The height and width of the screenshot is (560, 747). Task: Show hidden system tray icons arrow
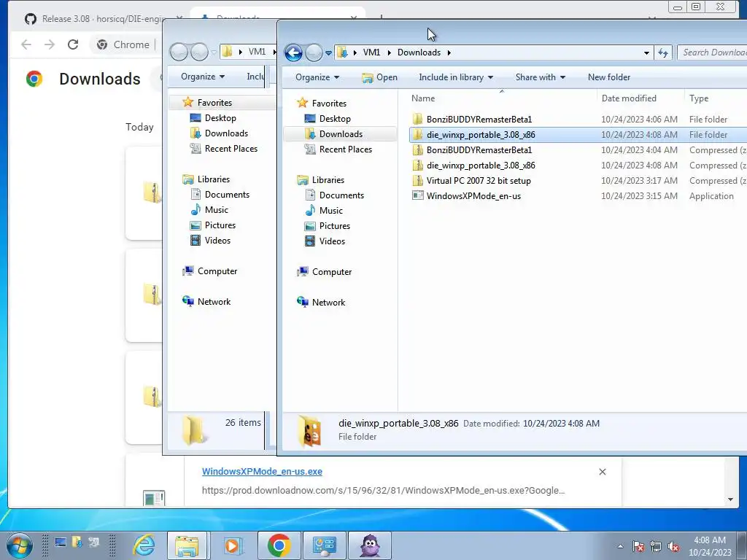tap(620, 546)
